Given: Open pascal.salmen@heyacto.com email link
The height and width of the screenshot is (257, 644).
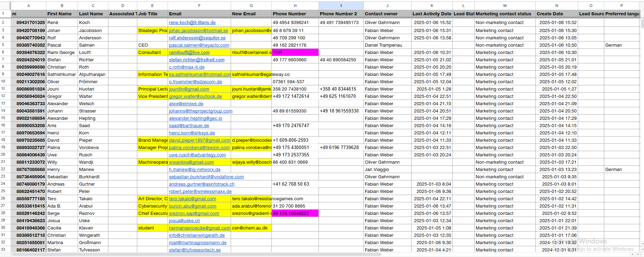Looking at the screenshot, I should click(199, 45).
